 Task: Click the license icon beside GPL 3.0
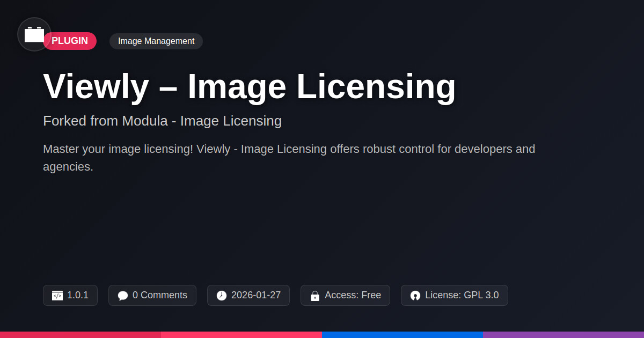tap(415, 296)
